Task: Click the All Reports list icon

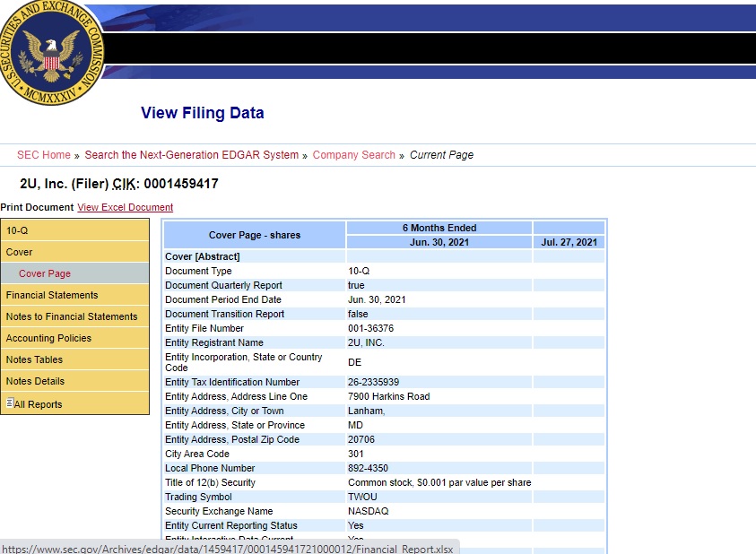Action: [x=10, y=403]
